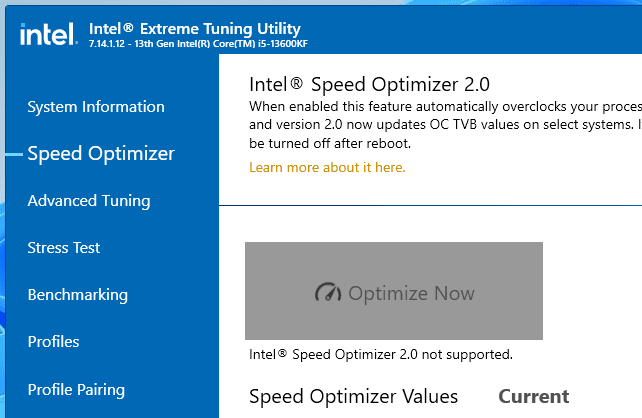Open the System Information section
This screenshot has width=642, height=418.
[x=96, y=107]
